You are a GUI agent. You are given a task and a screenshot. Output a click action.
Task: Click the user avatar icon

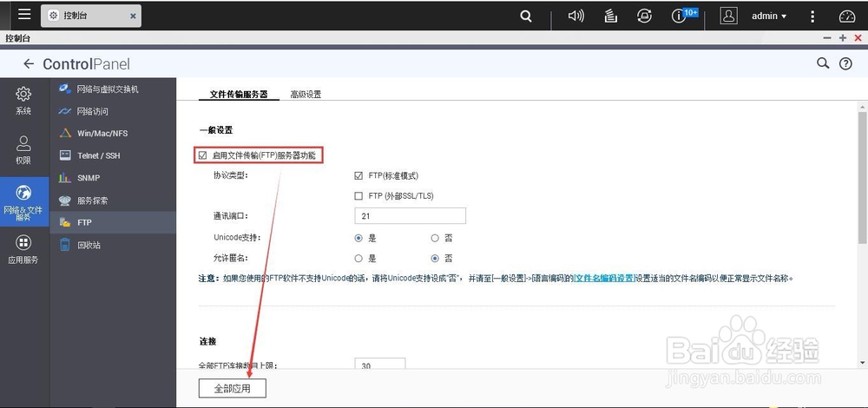pyautogui.click(x=728, y=16)
